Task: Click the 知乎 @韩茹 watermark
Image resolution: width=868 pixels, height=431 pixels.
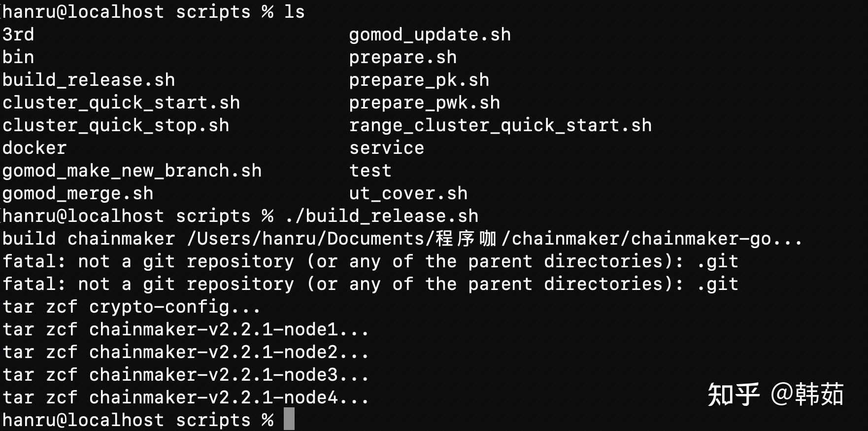Action: coord(775,395)
